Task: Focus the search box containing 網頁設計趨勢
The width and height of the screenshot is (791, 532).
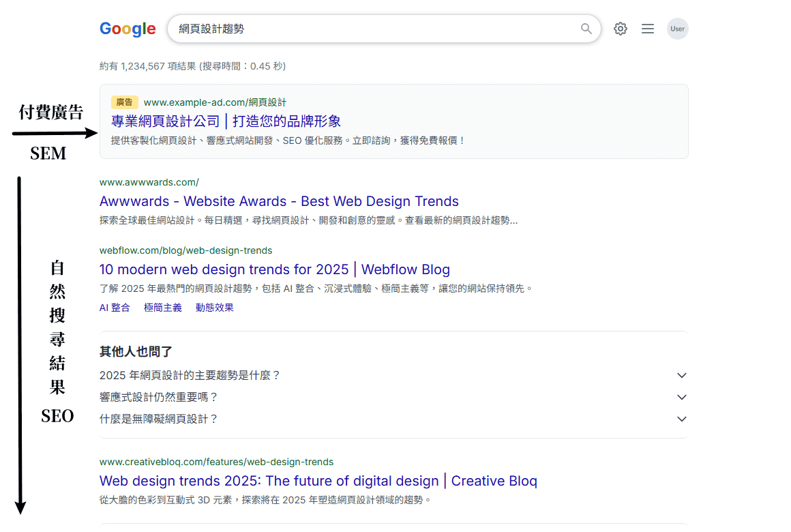Action: pyautogui.click(x=383, y=29)
